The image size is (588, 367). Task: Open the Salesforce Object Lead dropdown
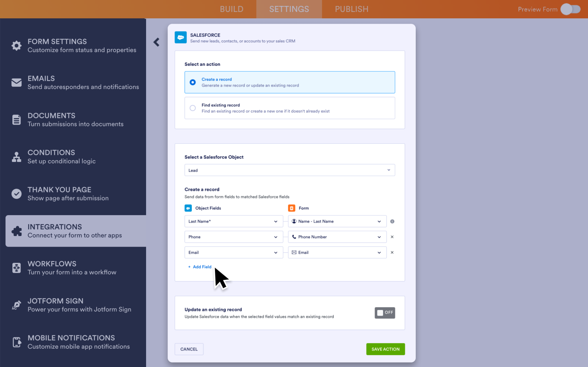pyautogui.click(x=290, y=170)
